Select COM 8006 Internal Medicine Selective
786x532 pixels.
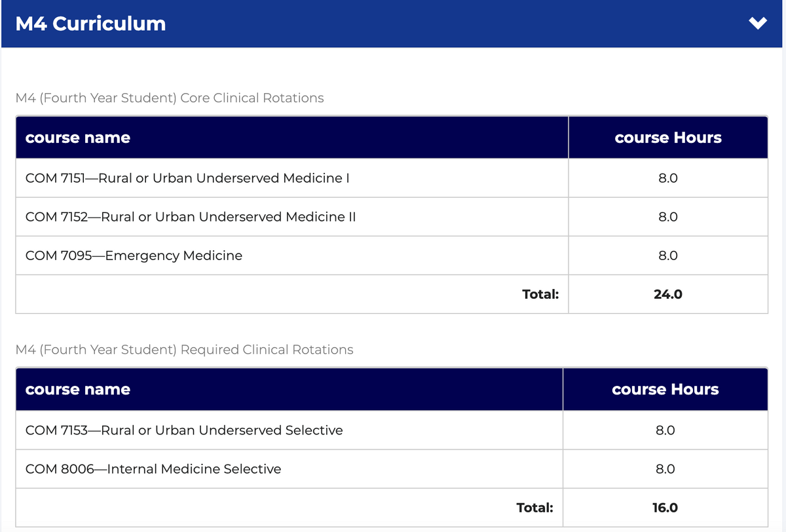153,469
